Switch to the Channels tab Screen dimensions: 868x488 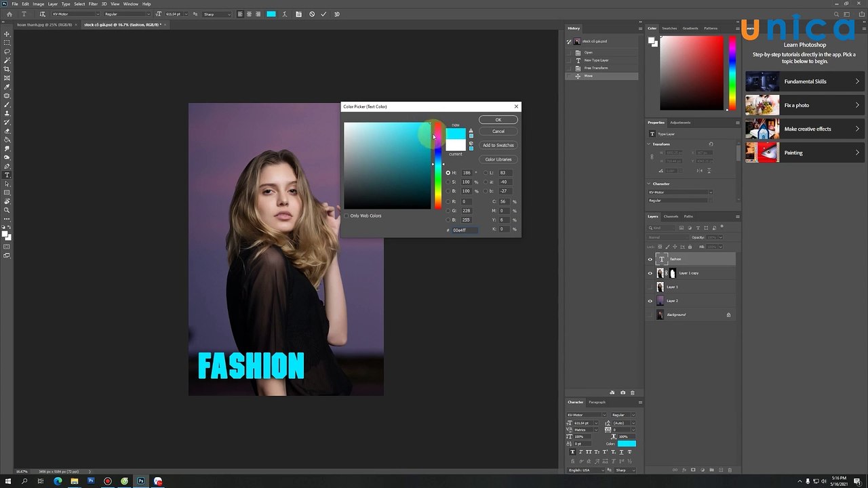tap(671, 216)
